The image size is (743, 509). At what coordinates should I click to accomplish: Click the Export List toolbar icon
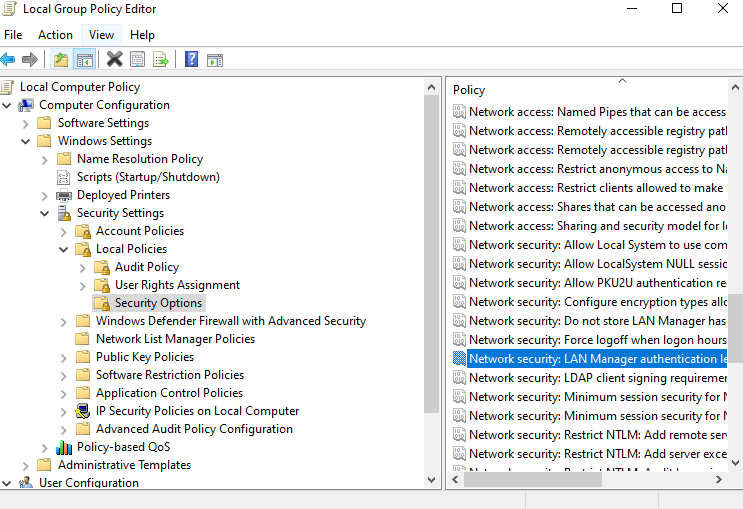point(161,60)
